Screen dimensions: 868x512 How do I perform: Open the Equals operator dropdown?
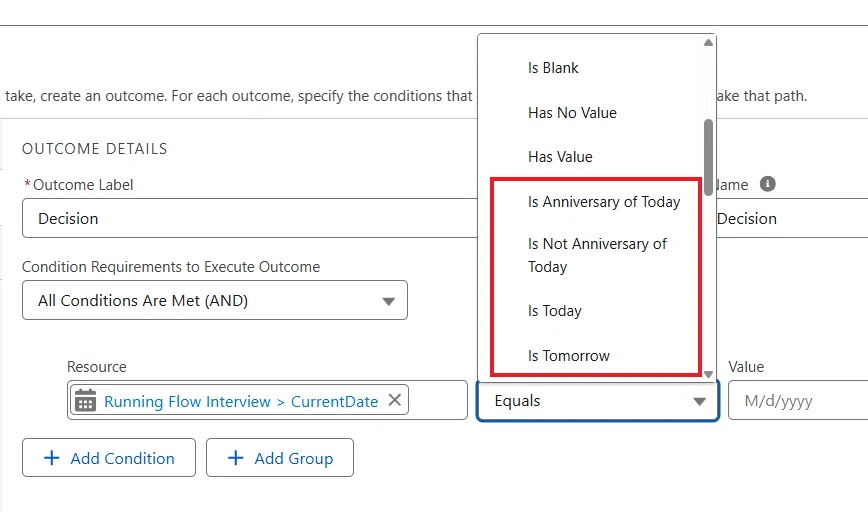[598, 401]
